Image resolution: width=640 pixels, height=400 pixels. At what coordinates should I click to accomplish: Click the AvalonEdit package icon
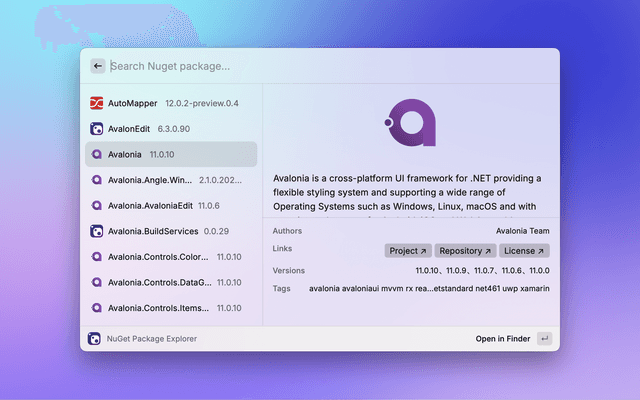click(x=97, y=129)
